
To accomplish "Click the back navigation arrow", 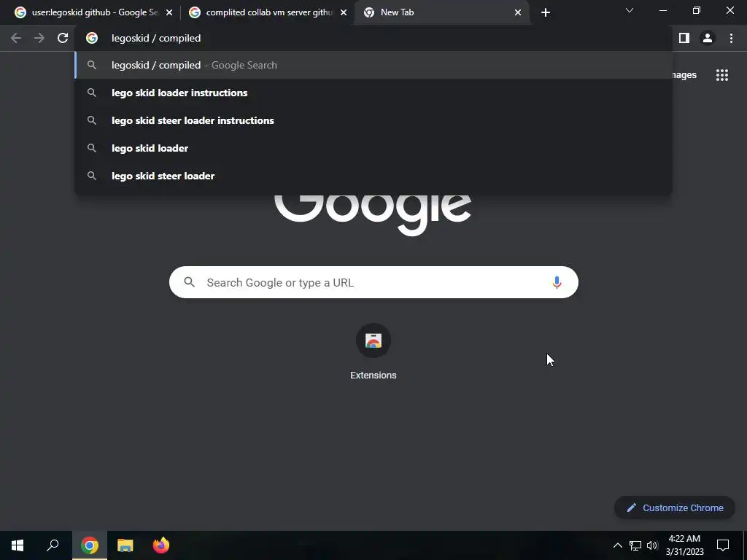I will click(x=16, y=38).
